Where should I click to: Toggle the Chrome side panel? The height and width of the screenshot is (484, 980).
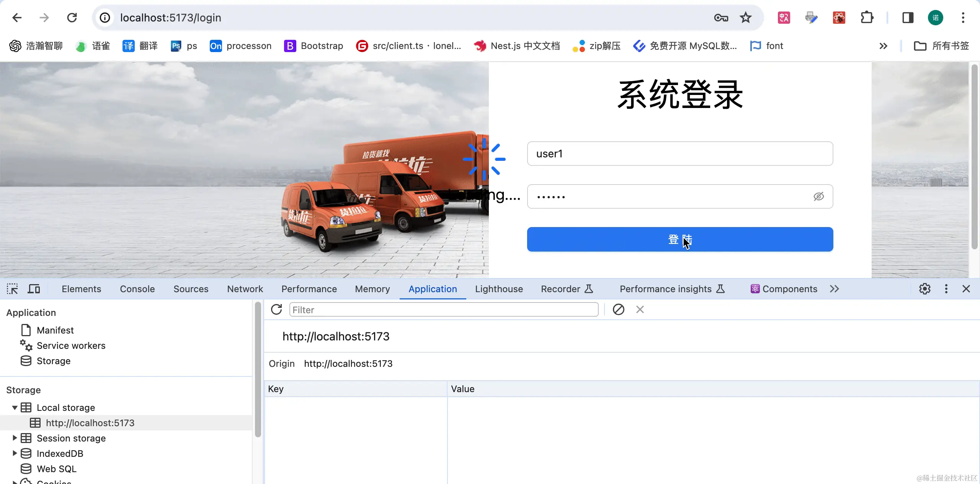(x=908, y=18)
